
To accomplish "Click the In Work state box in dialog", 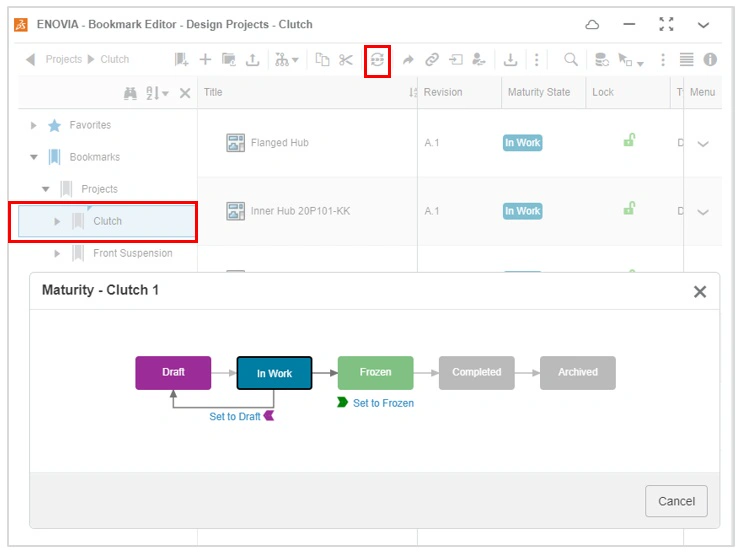I will click(274, 373).
